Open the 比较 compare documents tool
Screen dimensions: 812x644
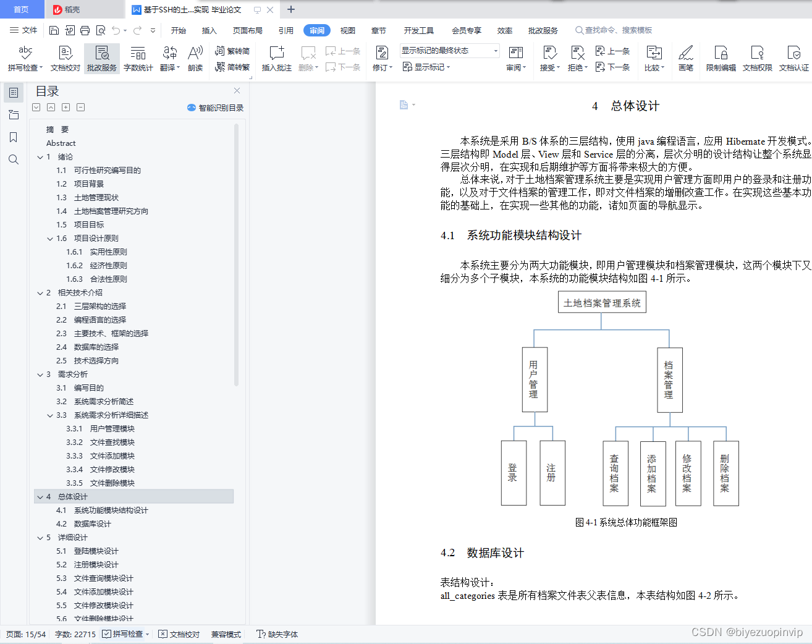654,59
